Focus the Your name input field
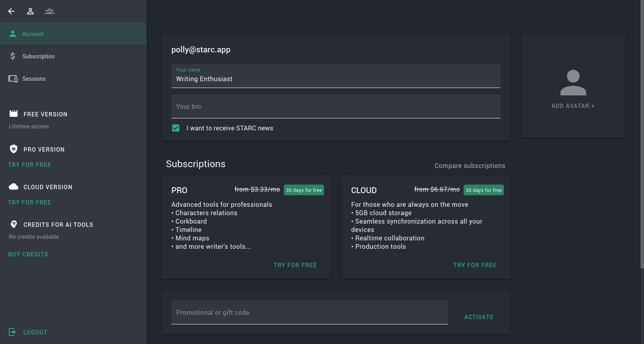 click(336, 76)
